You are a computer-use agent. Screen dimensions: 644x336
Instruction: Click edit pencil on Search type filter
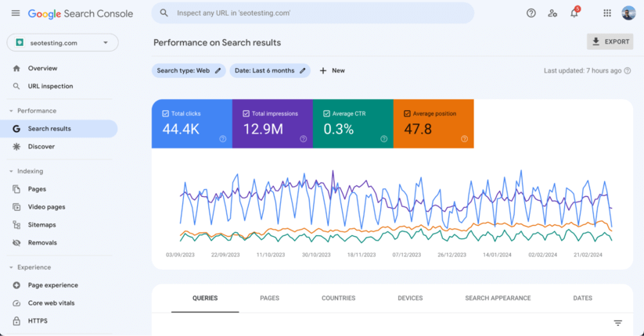[218, 70]
